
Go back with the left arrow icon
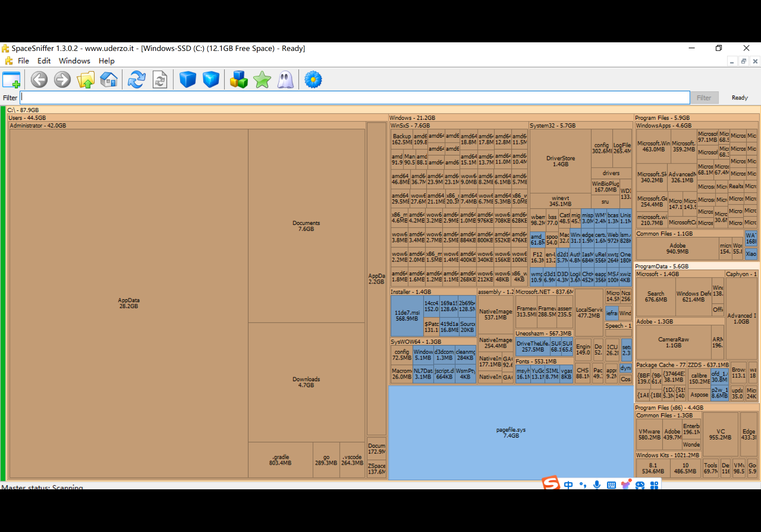click(x=39, y=79)
